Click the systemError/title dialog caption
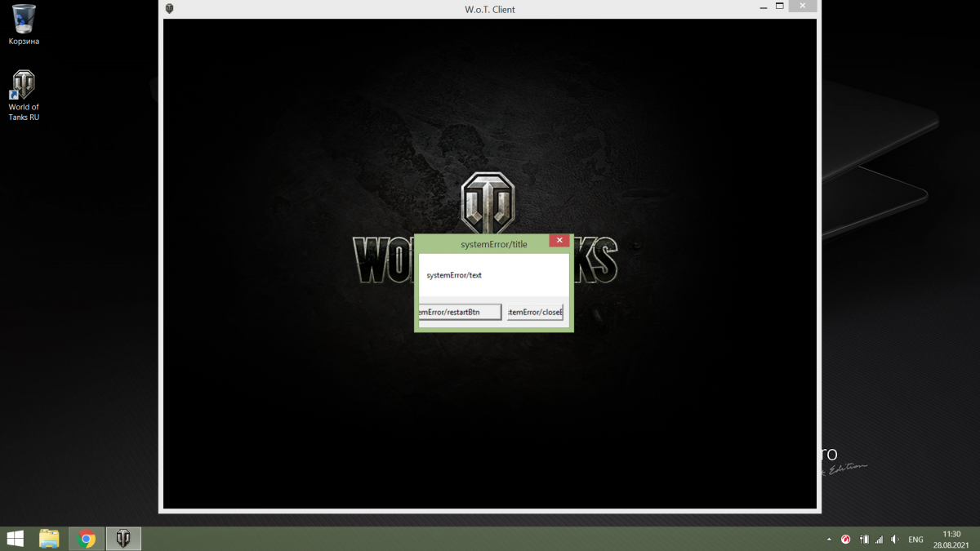The width and height of the screenshot is (980, 551). pos(494,244)
